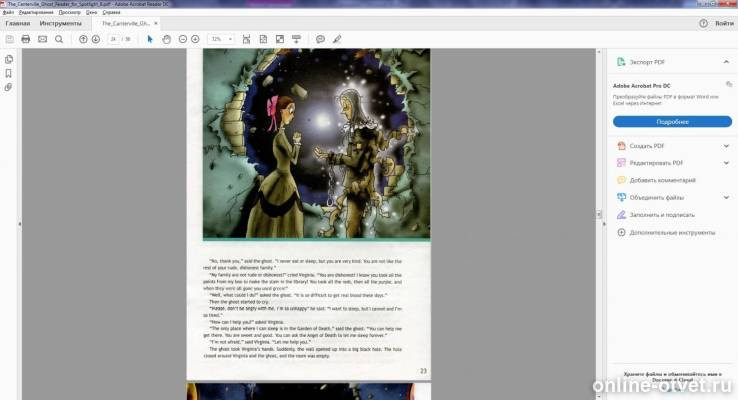Click the Edit PDF tool icon
Screen dimensions: 738x400
coord(621,163)
